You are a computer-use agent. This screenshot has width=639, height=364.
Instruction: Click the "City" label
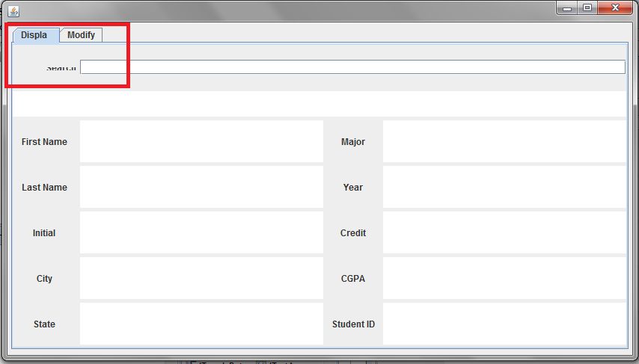click(44, 279)
